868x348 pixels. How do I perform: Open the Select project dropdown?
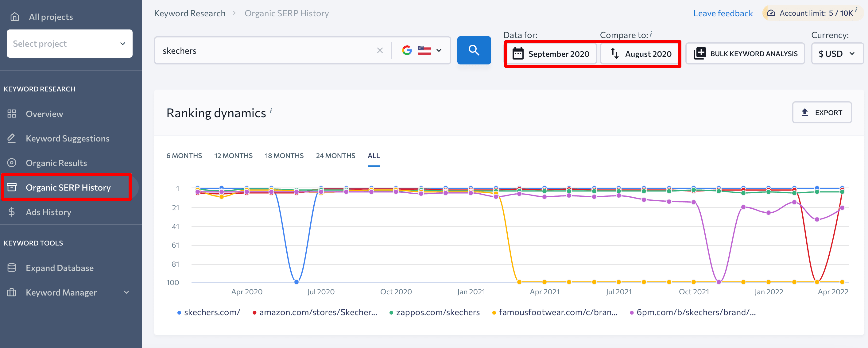pyautogui.click(x=69, y=44)
